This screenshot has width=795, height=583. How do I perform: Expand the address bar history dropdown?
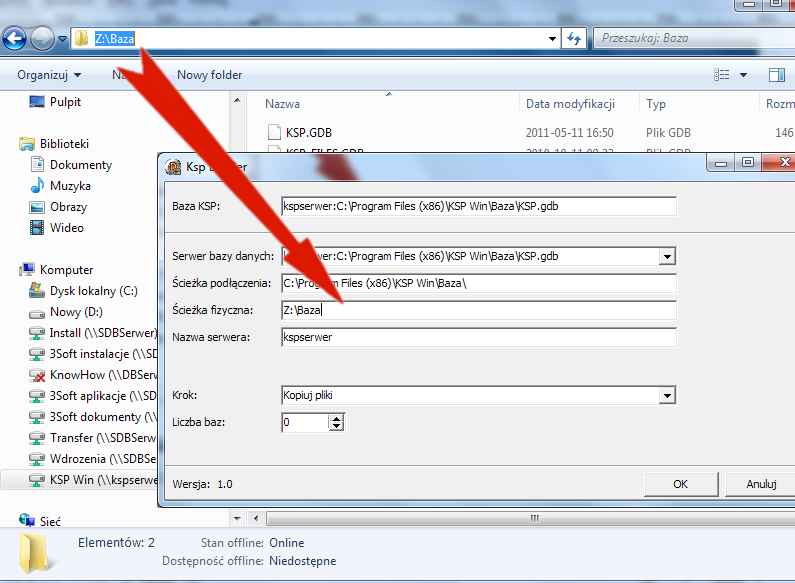pos(552,39)
